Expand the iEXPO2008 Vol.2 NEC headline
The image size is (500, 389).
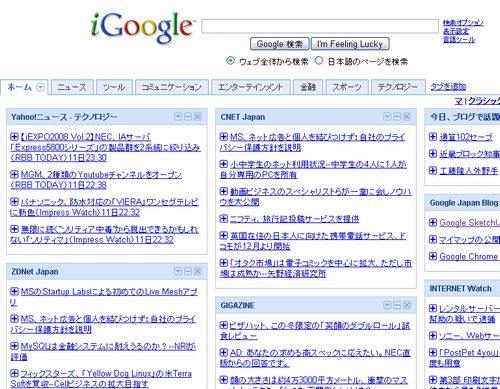(14, 136)
